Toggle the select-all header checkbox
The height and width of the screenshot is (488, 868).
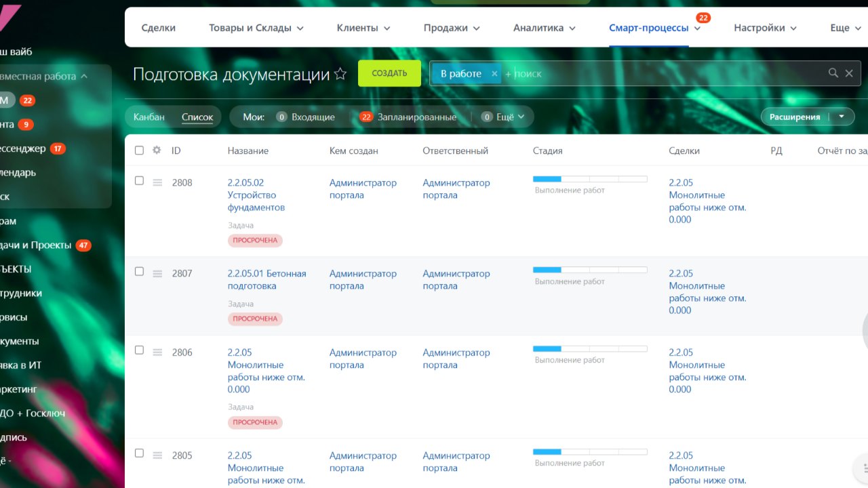[x=139, y=150]
